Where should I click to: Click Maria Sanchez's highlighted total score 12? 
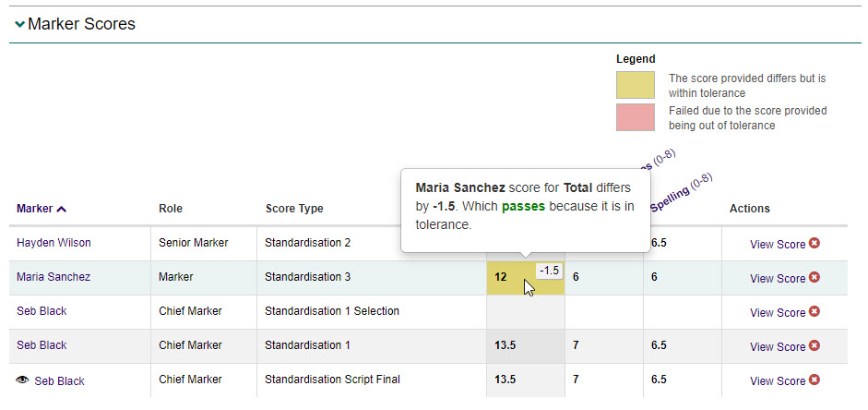(501, 277)
